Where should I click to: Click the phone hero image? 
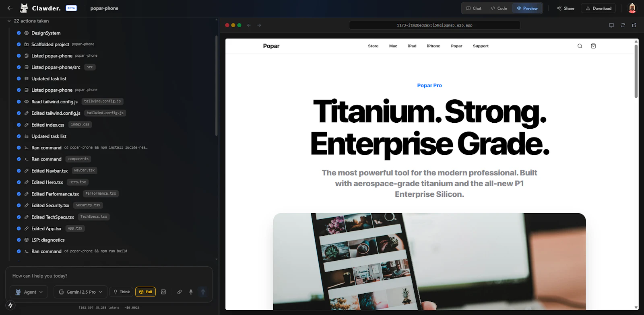pos(429,261)
